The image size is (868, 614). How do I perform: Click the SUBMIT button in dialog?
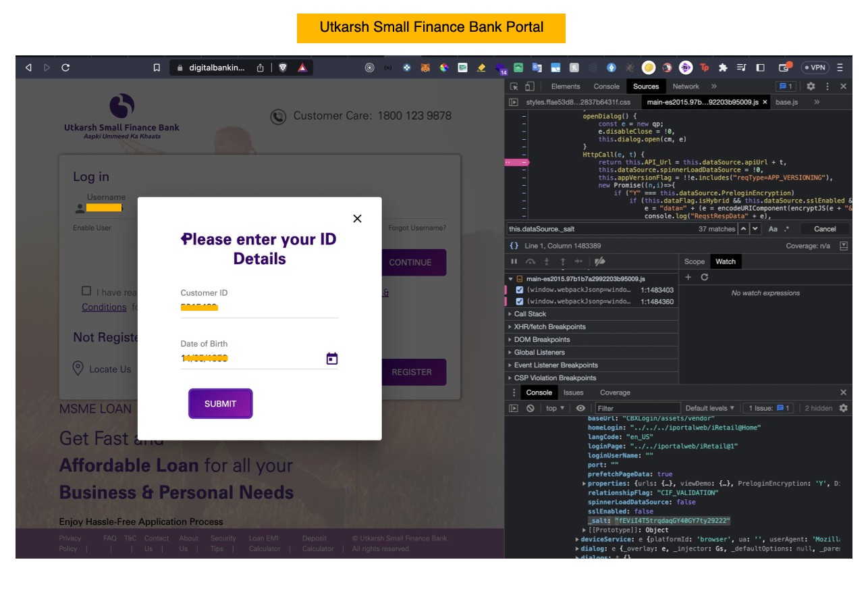click(x=221, y=404)
